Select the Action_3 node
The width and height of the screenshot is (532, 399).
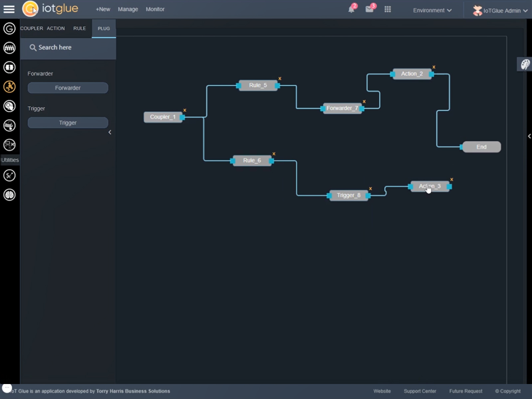[x=430, y=187]
